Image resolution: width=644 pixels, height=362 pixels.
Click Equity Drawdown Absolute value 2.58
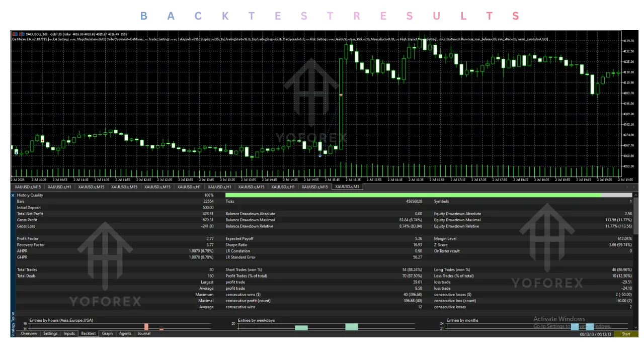tap(628, 214)
